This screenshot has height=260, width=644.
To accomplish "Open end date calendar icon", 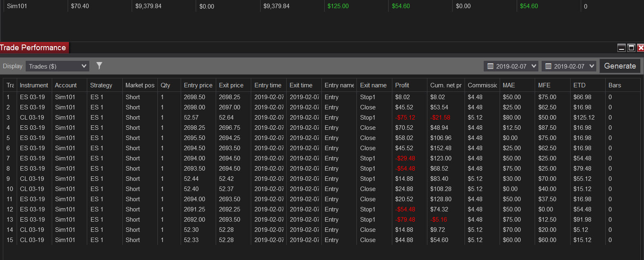I will (549, 66).
